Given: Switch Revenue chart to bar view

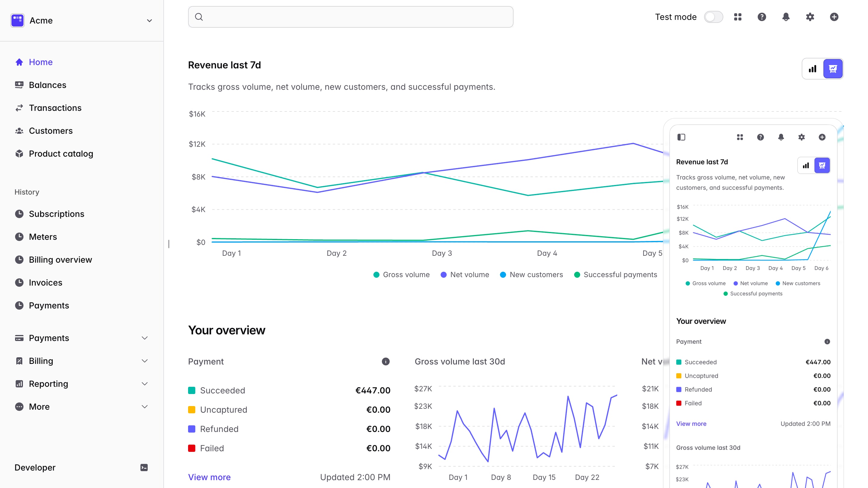Looking at the screenshot, I should (813, 69).
